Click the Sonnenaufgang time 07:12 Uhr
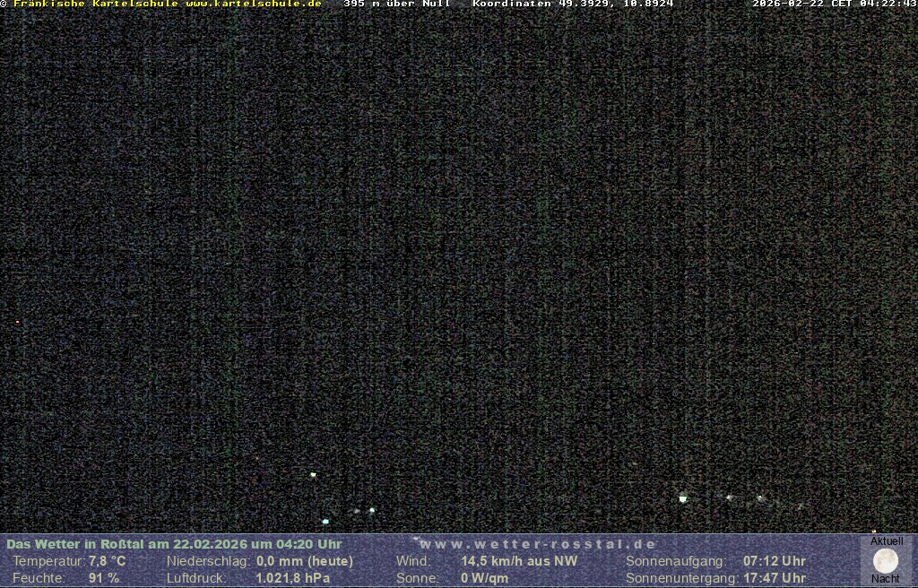Viewport: 918px width, 588px height. [775, 561]
